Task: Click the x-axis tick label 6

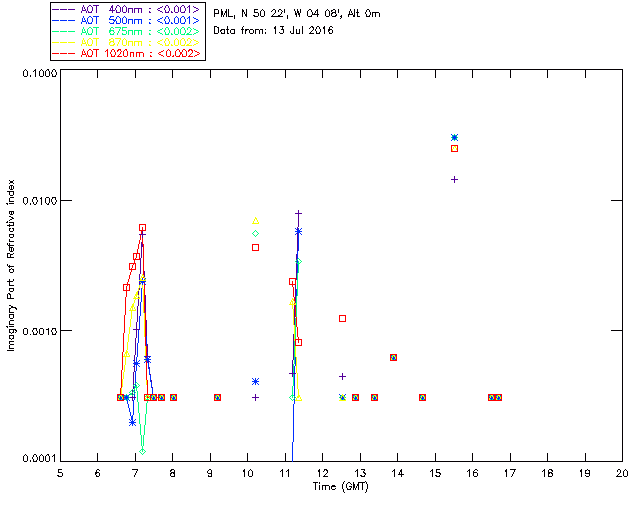Action: point(98,473)
